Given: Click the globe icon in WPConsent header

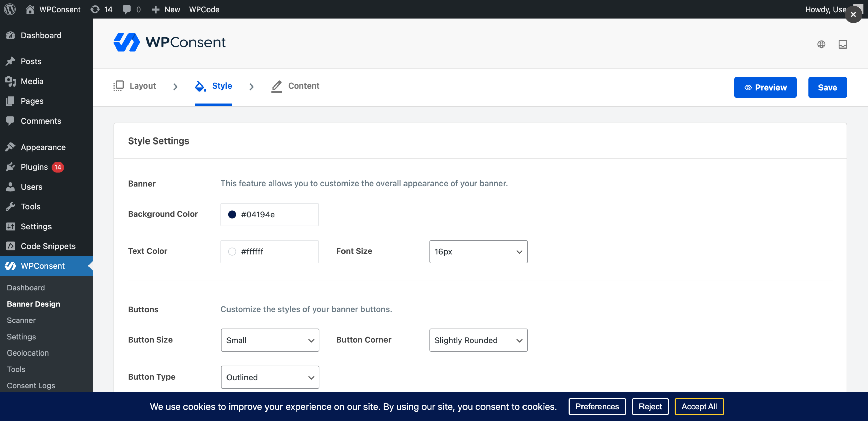Looking at the screenshot, I should pyautogui.click(x=821, y=44).
